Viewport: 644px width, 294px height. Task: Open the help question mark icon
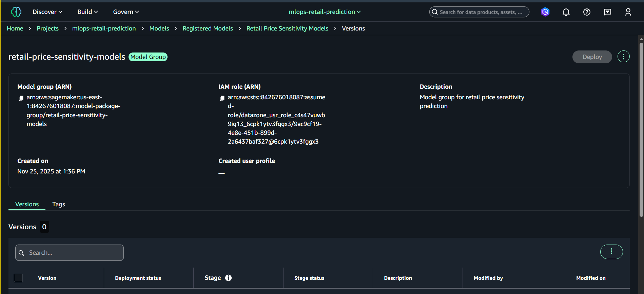pyautogui.click(x=587, y=12)
